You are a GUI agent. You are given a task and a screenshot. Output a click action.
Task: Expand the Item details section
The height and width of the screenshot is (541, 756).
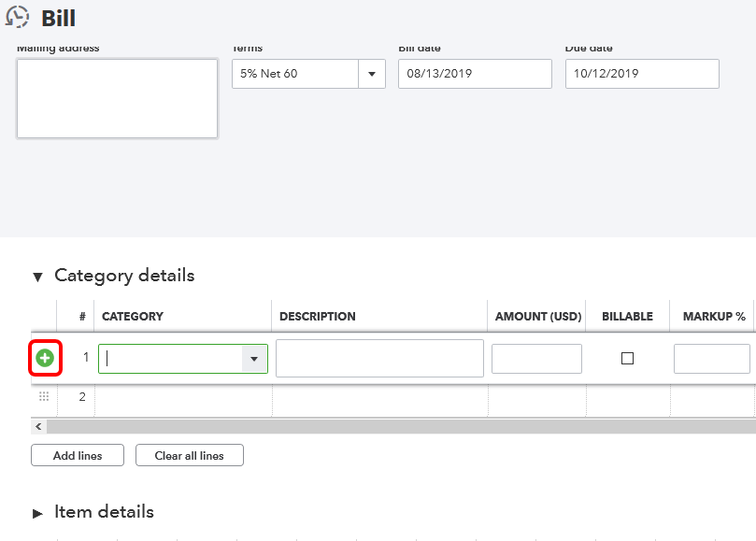[37, 513]
